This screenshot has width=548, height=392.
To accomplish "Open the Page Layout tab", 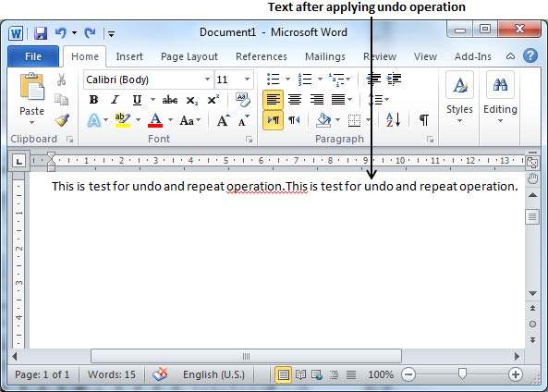I will tap(189, 56).
